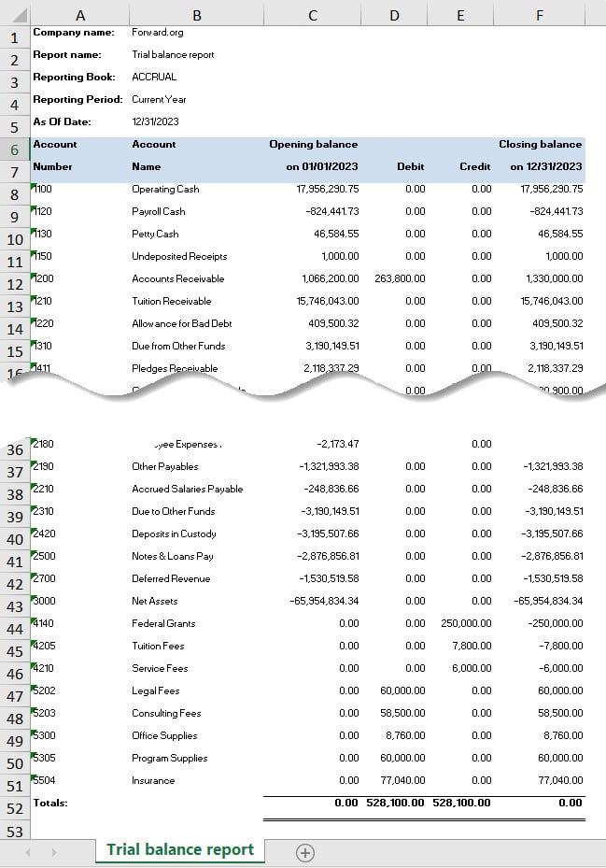The height and width of the screenshot is (868, 606).
Task: Select column F header
Action: click(x=540, y=14)
